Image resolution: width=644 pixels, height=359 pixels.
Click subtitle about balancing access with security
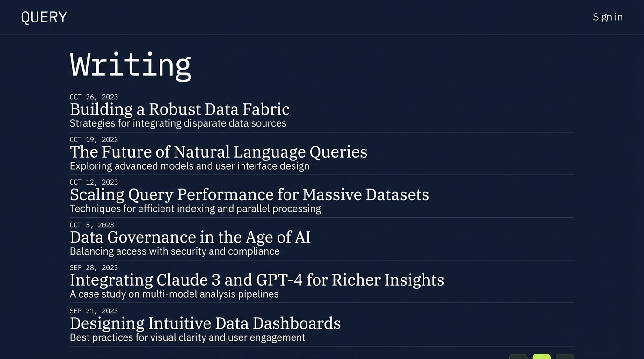[175, 251]
